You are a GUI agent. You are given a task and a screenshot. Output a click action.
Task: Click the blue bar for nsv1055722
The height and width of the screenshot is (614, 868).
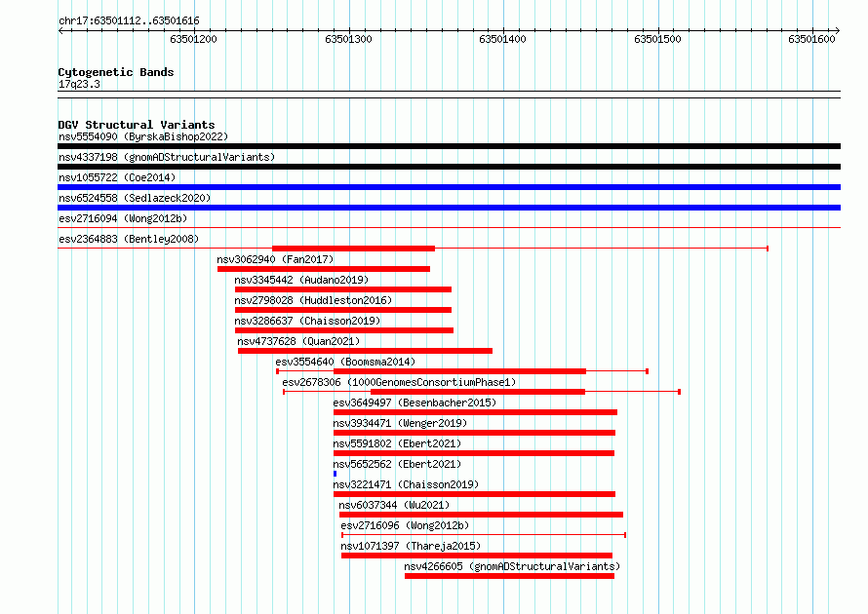[x=449, y=187]
